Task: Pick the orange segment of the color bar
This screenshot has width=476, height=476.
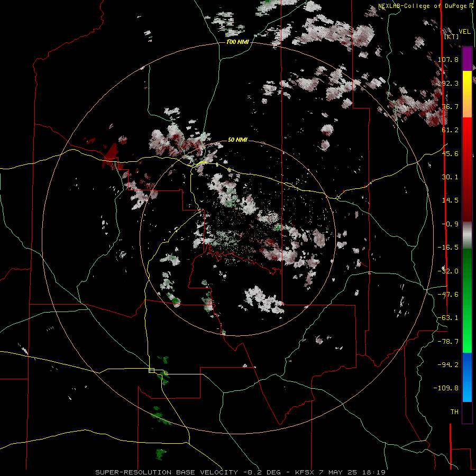Action: point(467,106)
